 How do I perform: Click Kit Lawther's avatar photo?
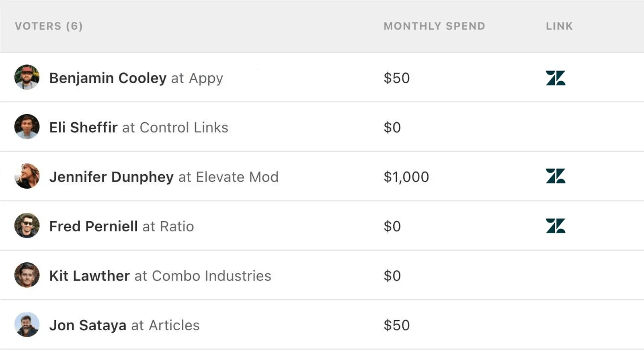point(26,275)
